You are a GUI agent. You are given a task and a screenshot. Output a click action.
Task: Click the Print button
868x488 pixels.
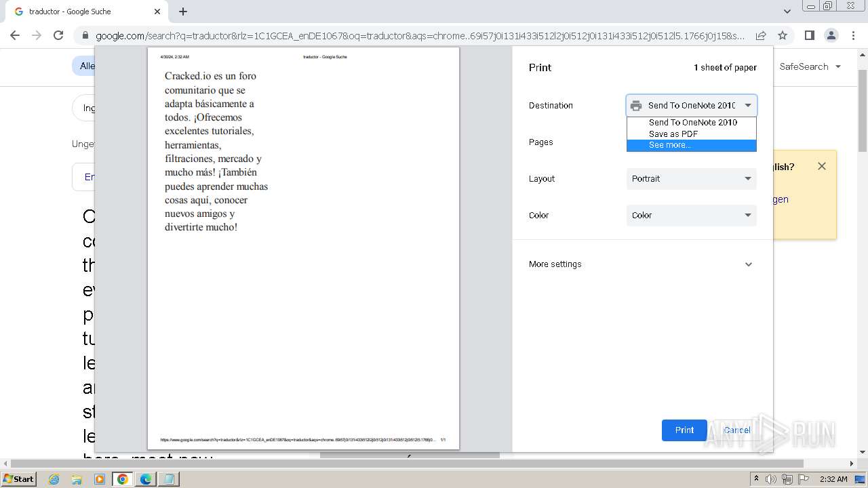pos(684,430)
